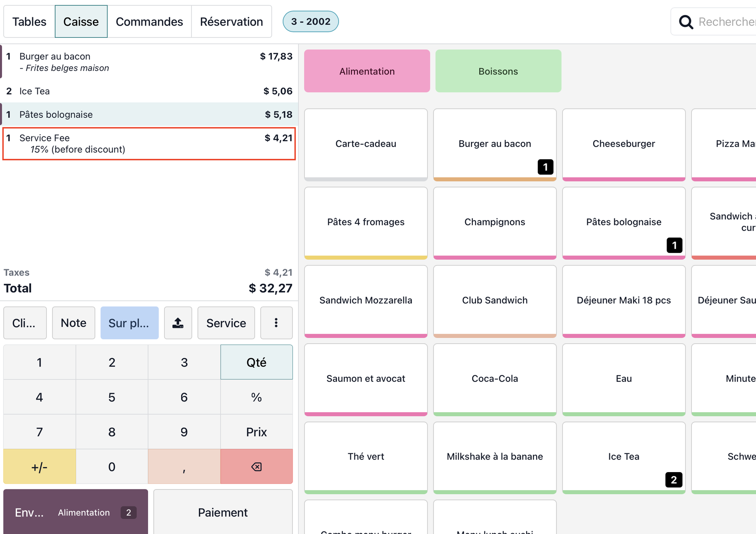Image resolution: width=756 pixels, height=534 pixels.
Task: Add Déjeuner Maki 18 pcs product
Action: click(624, 301)
